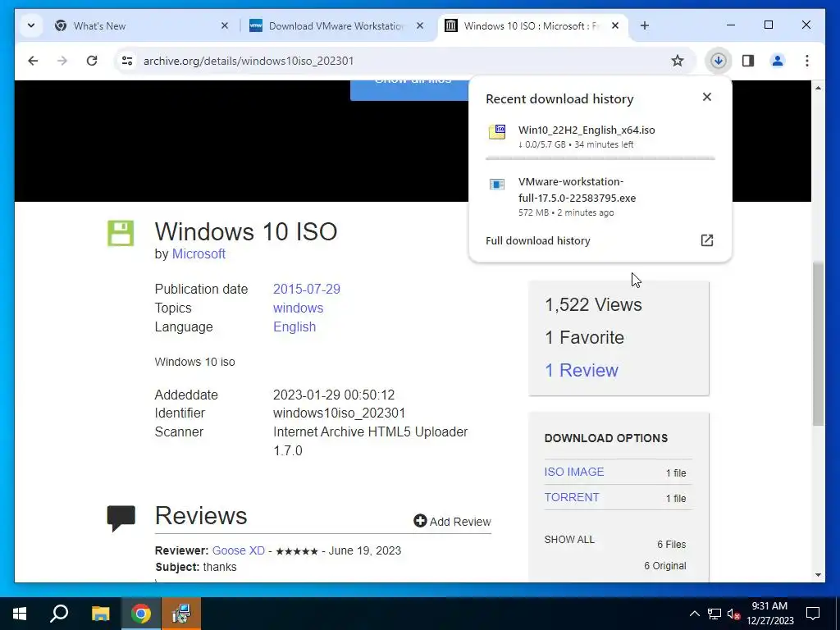Screen dimensions: 840x630
Task: Click the VMware exe file icon
Action: [496, 185]
